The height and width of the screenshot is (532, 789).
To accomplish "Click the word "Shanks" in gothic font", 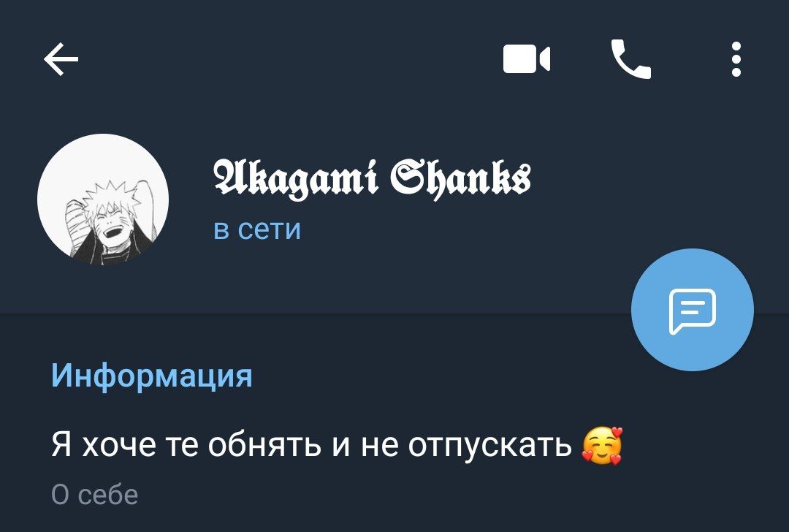I will coord(462,179).
